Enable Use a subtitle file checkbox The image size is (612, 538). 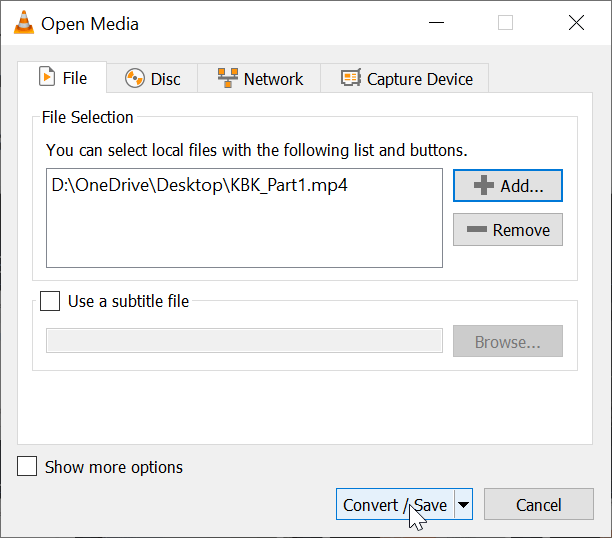pos(50,301)
